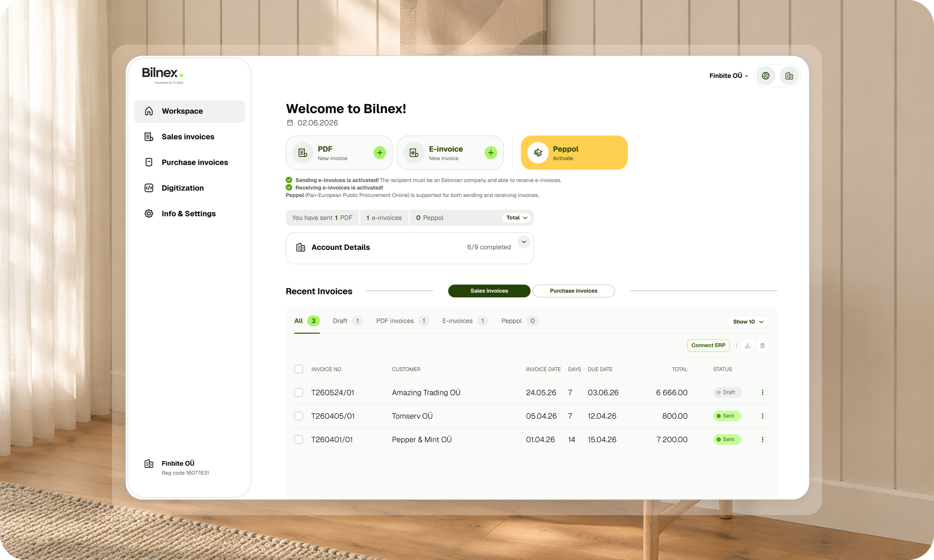Click the Amazing Trading OÜ customer cell
The height and width of the screenshot is (560, 934).
click(426, 392)
